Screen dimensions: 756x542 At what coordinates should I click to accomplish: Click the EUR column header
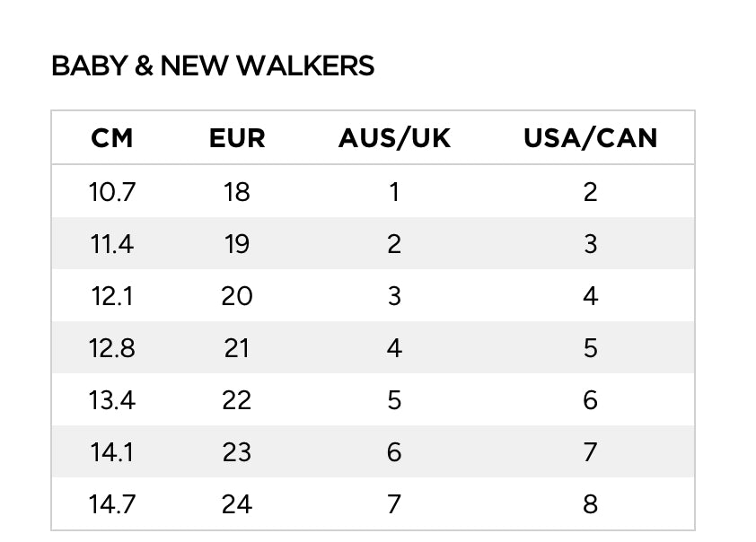coord(237,138)
